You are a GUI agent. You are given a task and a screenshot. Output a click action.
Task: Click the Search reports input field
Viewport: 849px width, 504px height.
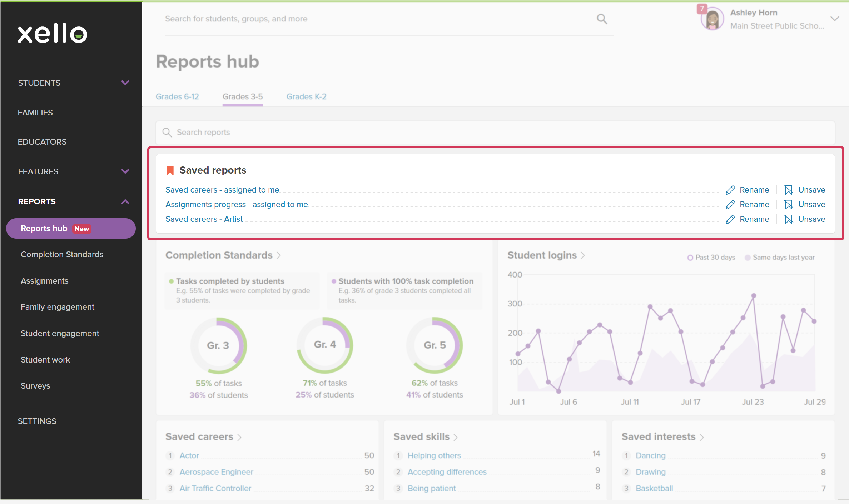pos(495,133)
